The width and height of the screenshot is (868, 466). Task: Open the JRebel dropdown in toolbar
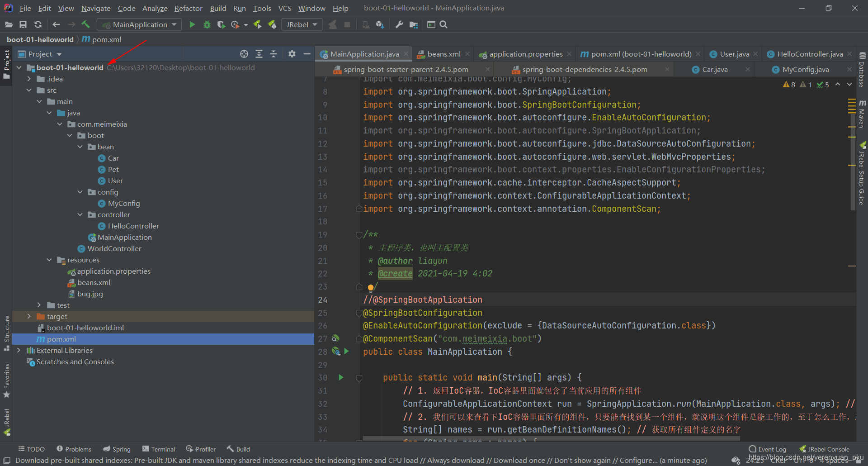pyautogui.click(x=302, y=24)
